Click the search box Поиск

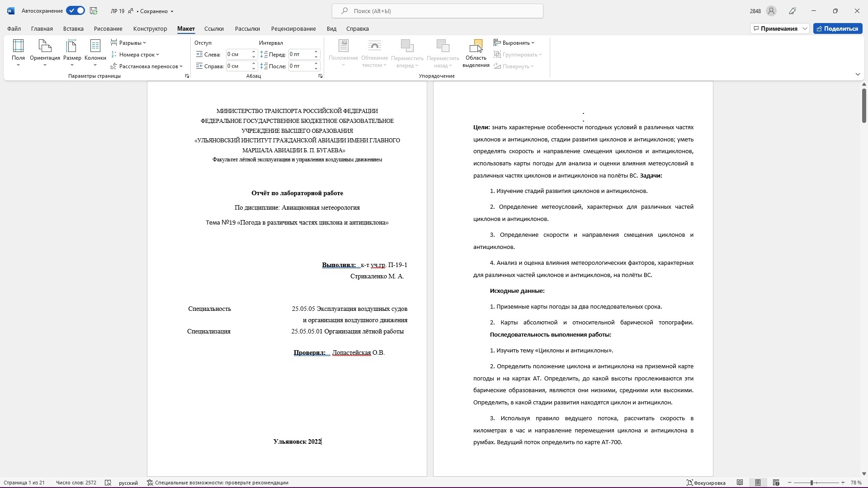coord(437,11)
